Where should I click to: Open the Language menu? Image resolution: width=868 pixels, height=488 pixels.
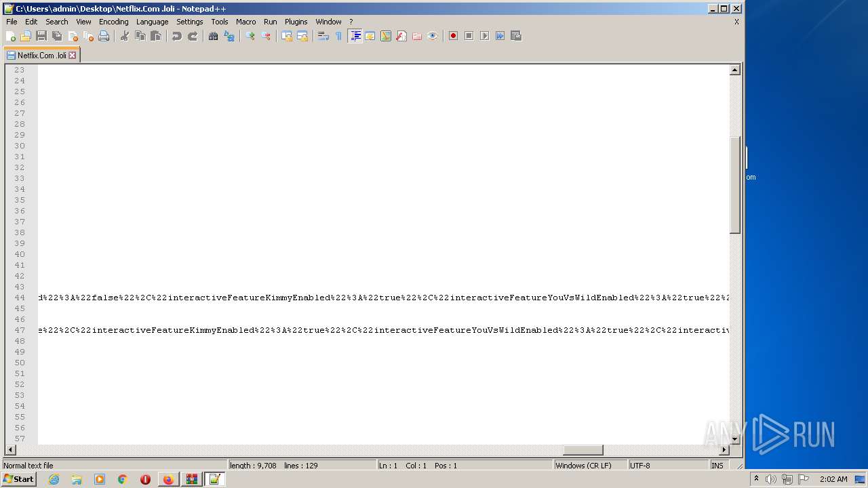tap(152, 22)
